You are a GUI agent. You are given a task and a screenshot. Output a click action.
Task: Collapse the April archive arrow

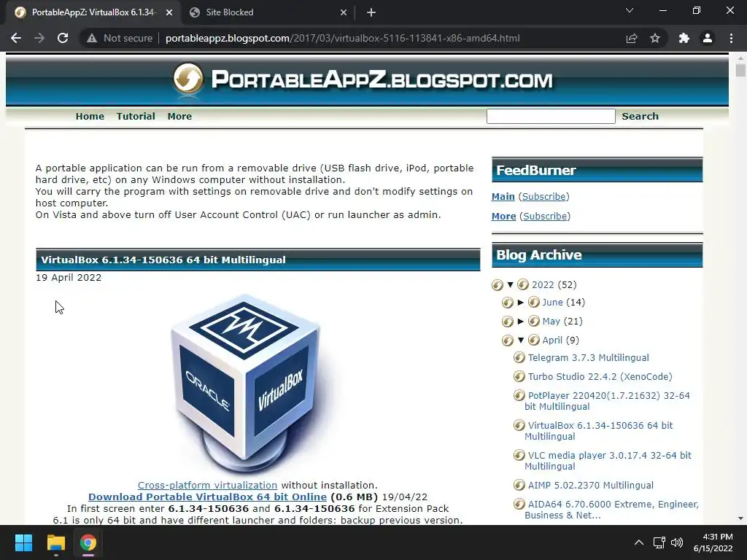[x=521, y=340]
